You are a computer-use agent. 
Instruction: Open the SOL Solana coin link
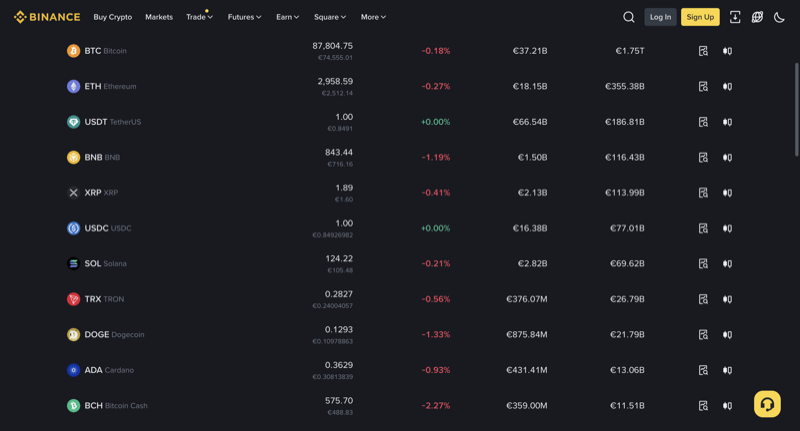[97, 264]
